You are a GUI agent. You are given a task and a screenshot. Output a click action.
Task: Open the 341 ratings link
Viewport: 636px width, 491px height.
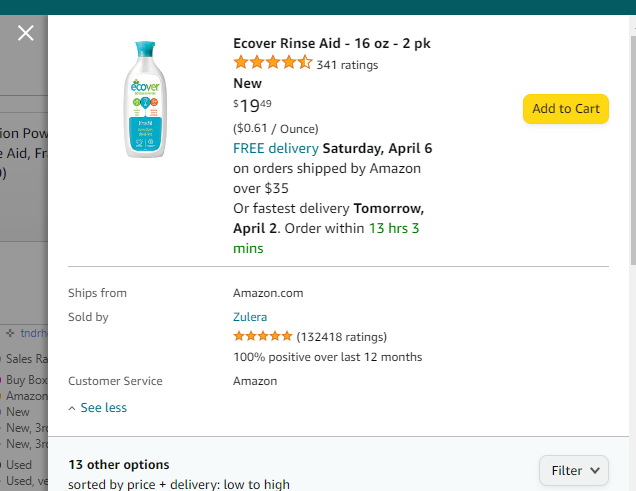347,65
